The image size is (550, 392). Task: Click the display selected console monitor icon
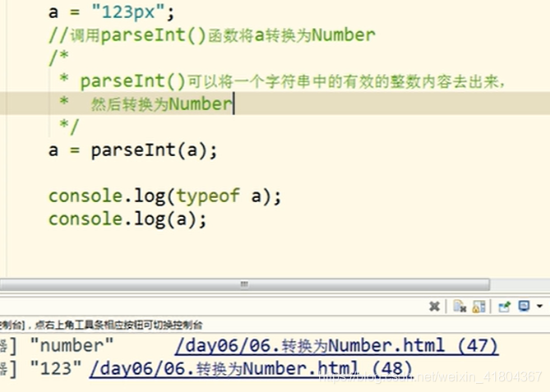click(x=524, y=307)
